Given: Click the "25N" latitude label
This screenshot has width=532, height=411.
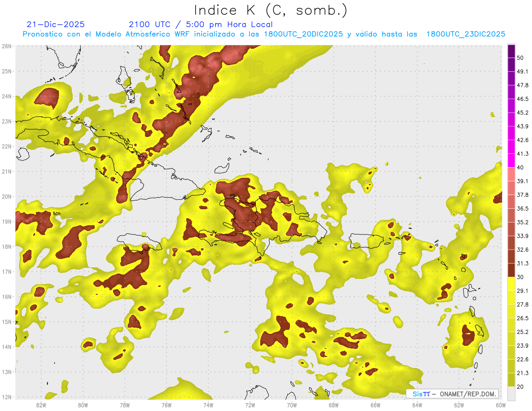Looking at the screenshot, I should (7, 71).
